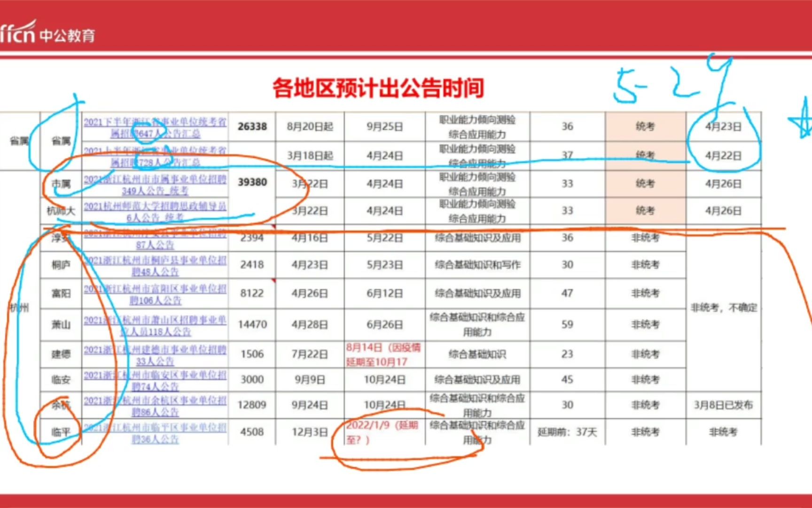Select the applicant count 1506
Screen dimensions: 812x508
(x=252, y=354)
